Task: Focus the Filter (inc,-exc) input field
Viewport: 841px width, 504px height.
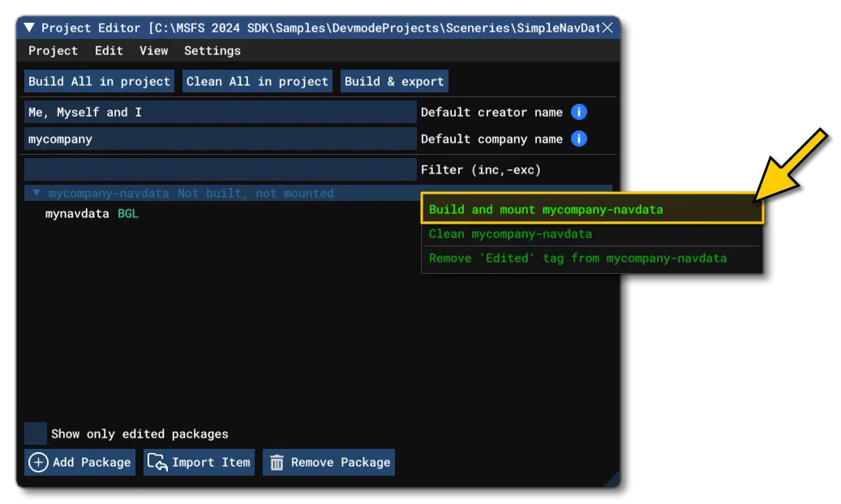Action: click(221, 169)
